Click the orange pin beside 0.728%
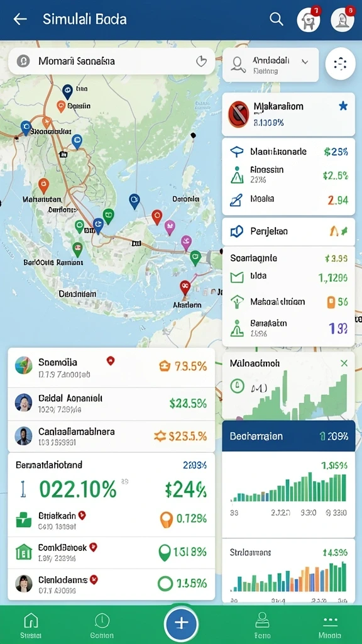Image resolution: width=362 pixels, height=644 pixels. 165,519
